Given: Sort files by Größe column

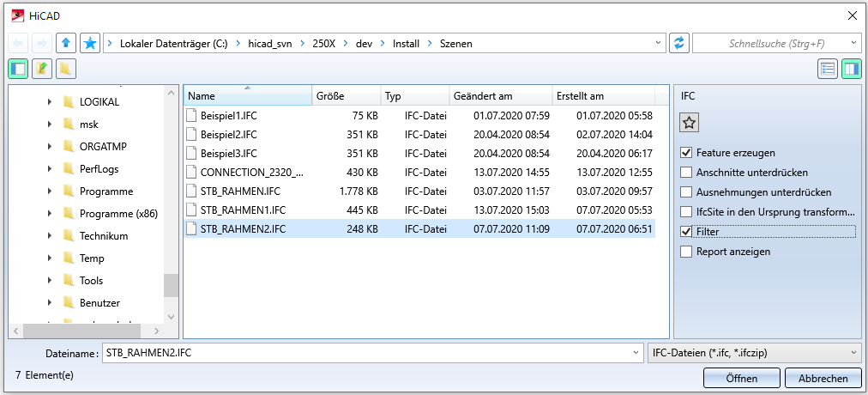Looking at the screenshot, I should pos(347,96).
